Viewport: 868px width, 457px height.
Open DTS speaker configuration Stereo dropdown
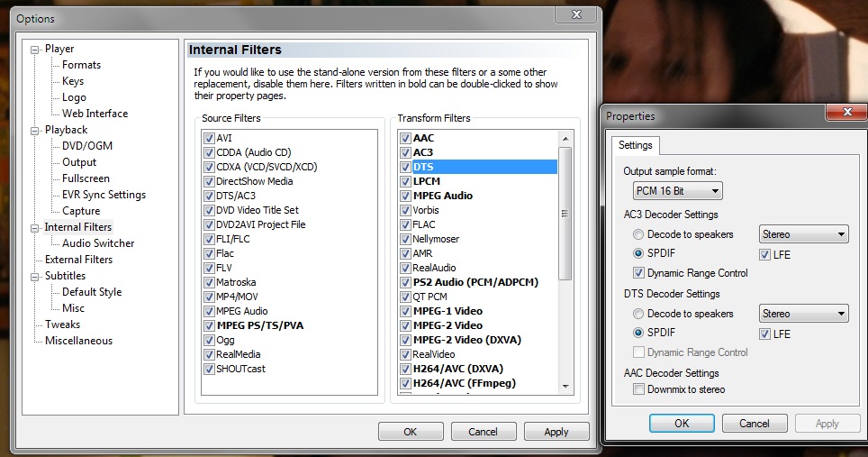[x=803, y=314]
